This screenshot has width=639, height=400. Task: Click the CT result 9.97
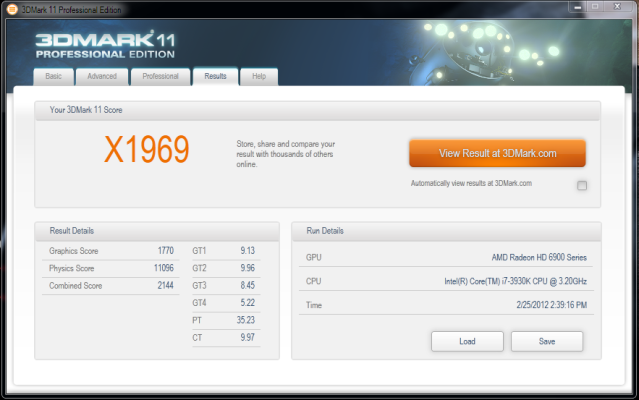247,337
